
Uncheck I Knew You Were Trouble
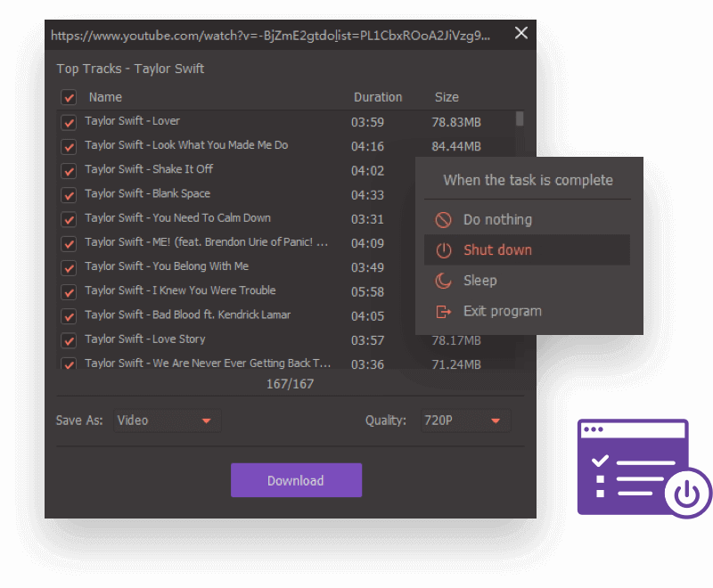point(69,291)
